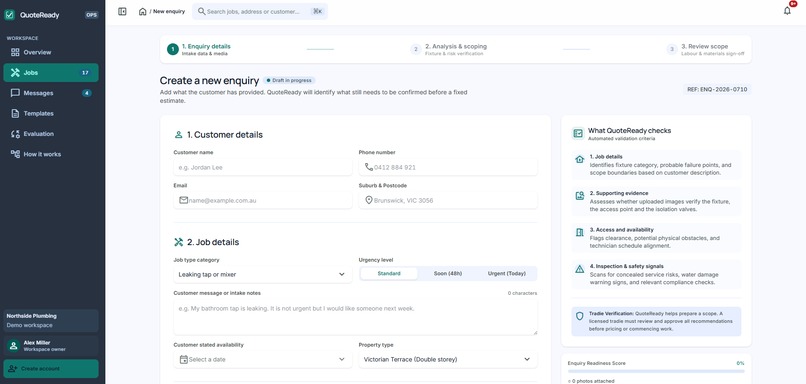Click the Alex Miller avatar icon
This screenshot has height=384, width=806.
(13, 346)
